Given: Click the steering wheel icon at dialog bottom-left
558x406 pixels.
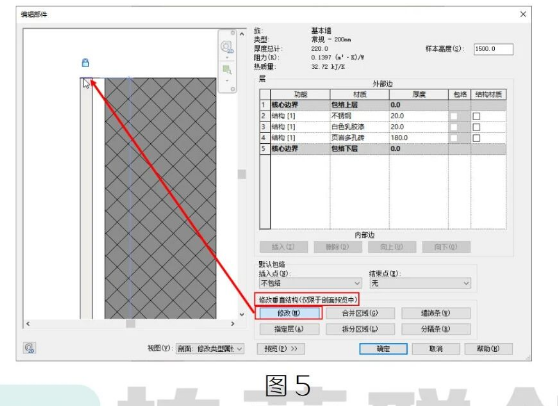Looking at the screenshot, I should tap(29, 348).
